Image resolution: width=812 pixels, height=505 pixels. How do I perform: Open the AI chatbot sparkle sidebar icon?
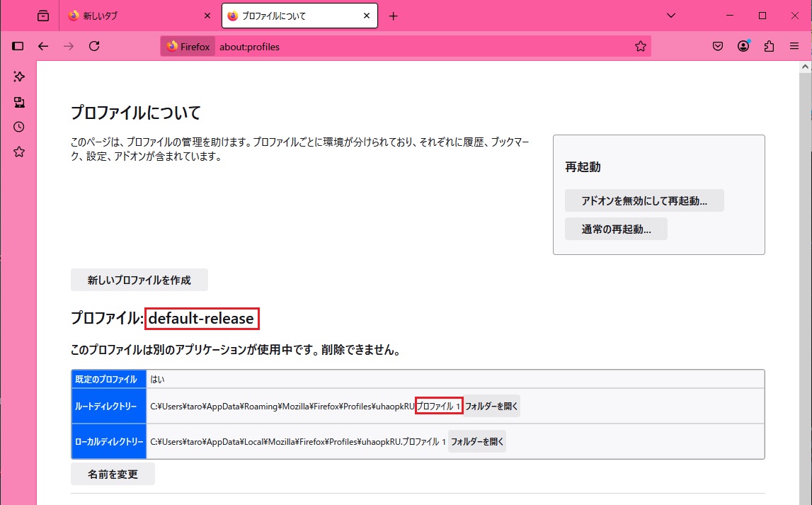coord(19,76)
